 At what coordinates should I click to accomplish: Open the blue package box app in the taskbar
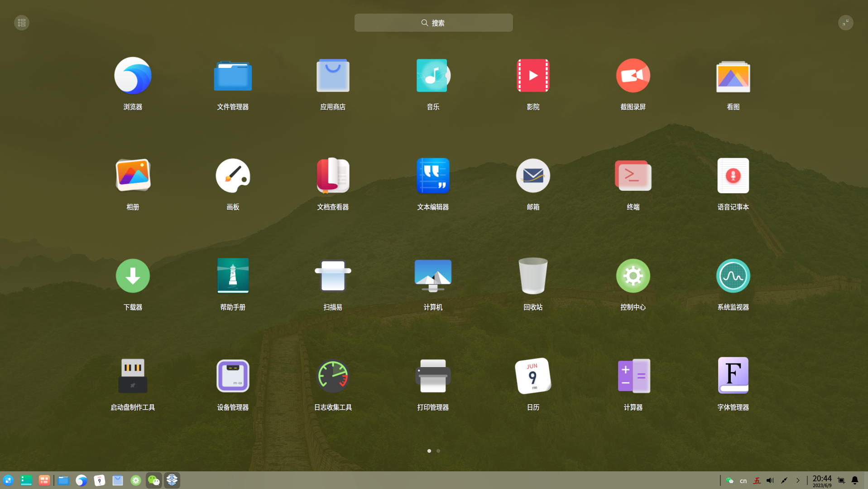(x=172, y=480)
